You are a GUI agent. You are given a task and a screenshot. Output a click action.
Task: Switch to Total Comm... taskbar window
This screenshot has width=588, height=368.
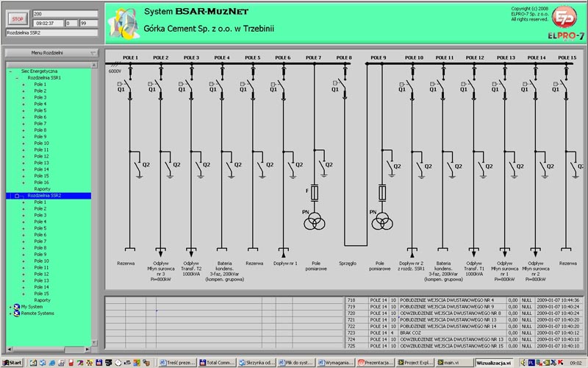(217, 363)
